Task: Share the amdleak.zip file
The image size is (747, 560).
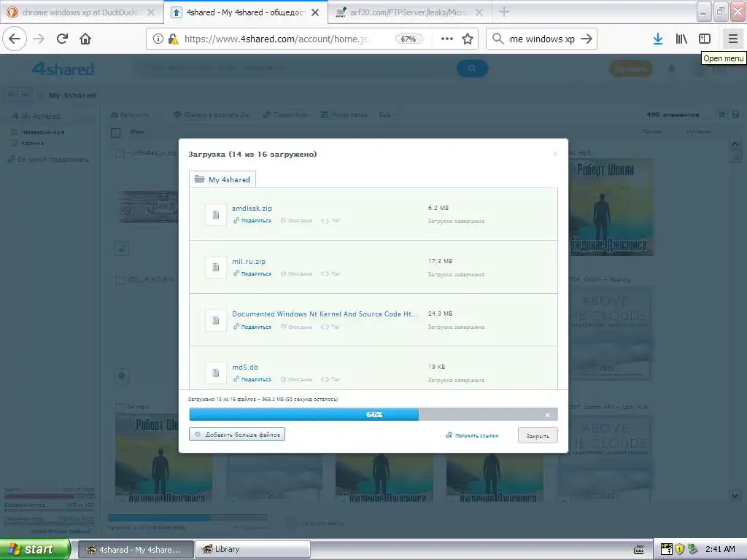Action: point(252,220)
